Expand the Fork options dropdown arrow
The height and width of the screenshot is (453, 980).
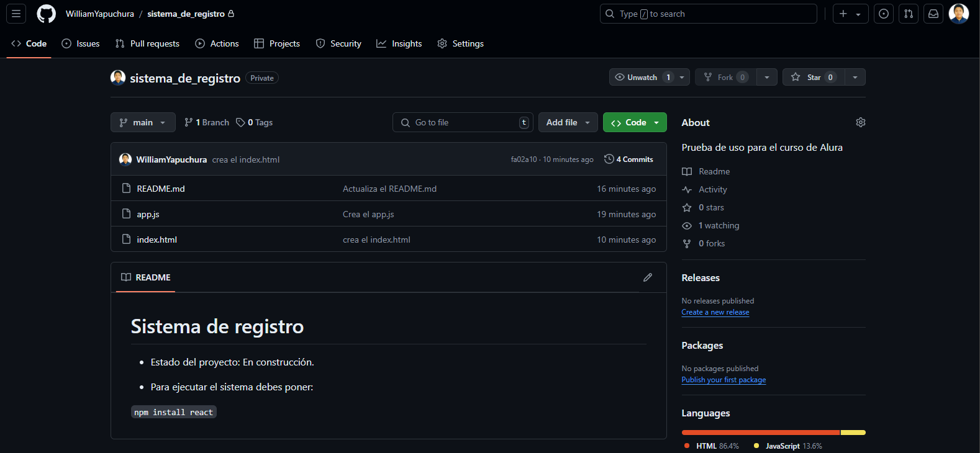click(x=767, y=77)
